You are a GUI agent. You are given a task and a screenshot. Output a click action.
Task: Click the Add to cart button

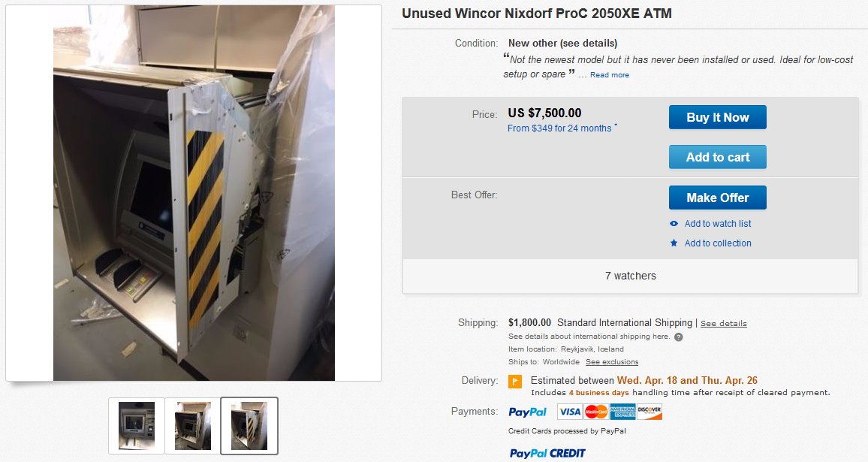(x=717, y=157)
